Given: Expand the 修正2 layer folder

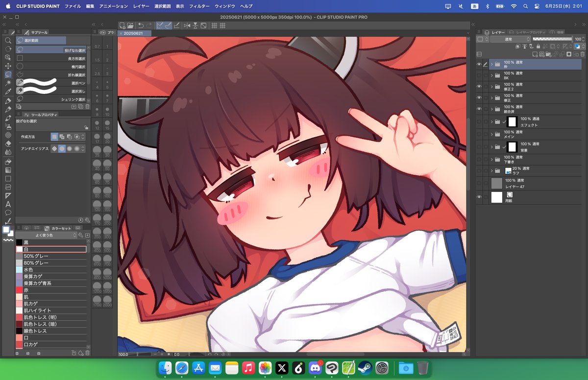Looking at the screenshot, I should click(492, 86).
